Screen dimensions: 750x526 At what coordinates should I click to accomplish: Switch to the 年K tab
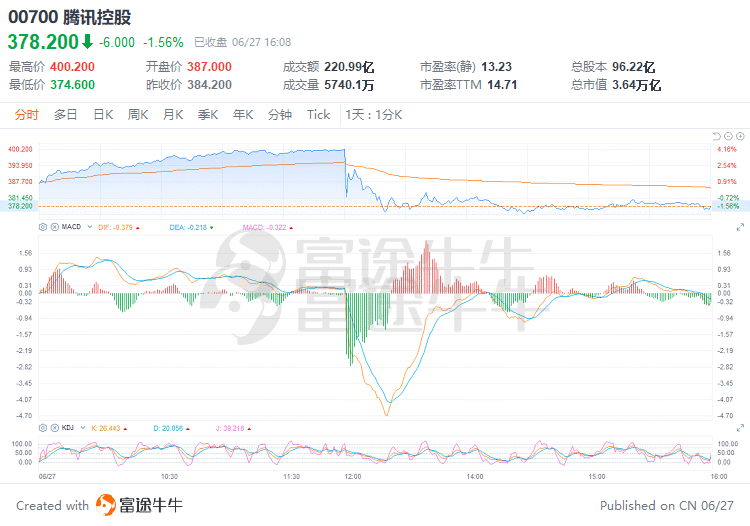pyautogui.click(x=243, y=115)
